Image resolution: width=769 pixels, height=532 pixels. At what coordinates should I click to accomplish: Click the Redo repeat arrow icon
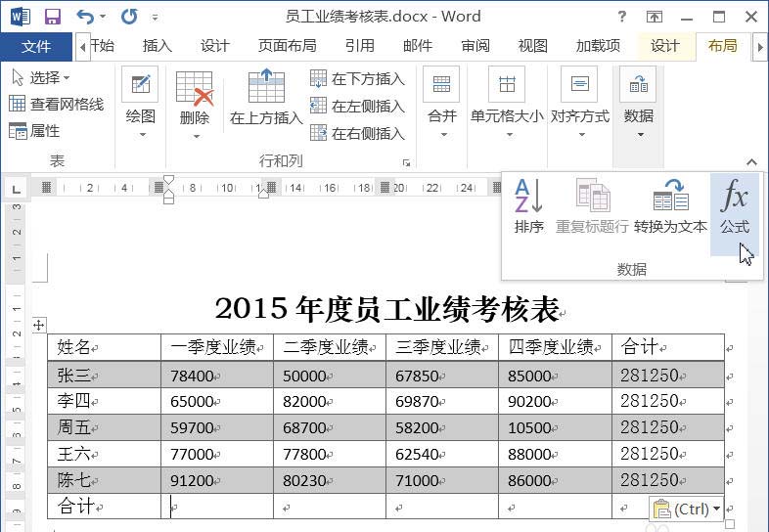coord(129,18)
